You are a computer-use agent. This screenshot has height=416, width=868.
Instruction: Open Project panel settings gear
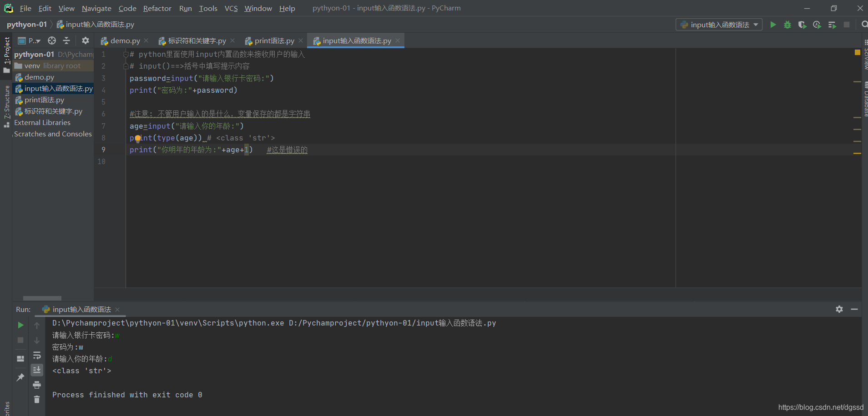click(x=85, y=40)
